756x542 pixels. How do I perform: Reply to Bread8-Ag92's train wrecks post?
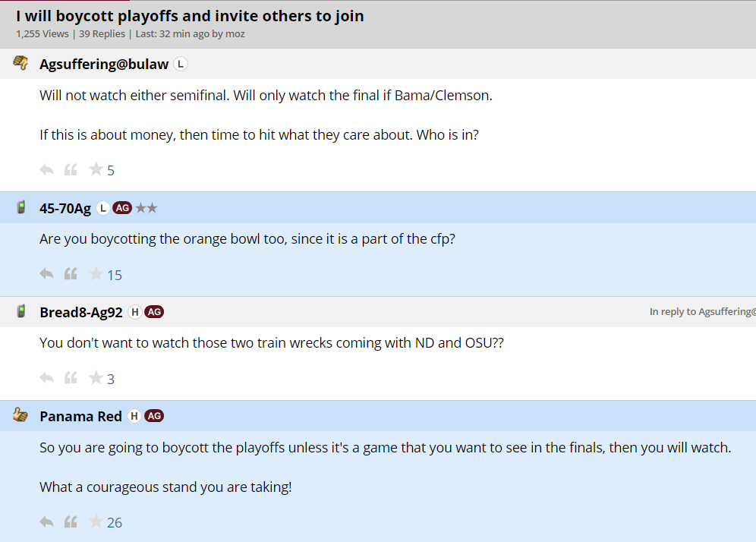click(x=46, y=378)
